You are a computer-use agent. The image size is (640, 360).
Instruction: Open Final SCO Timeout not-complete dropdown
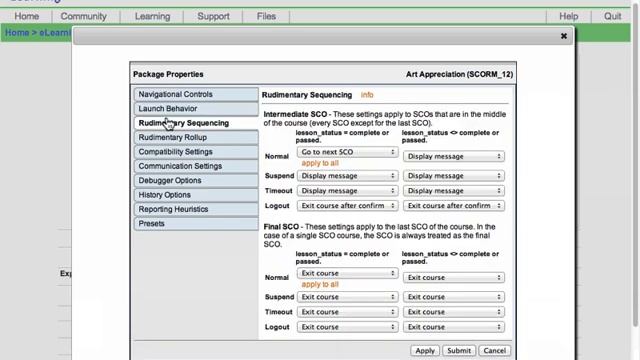pos(453,312)
